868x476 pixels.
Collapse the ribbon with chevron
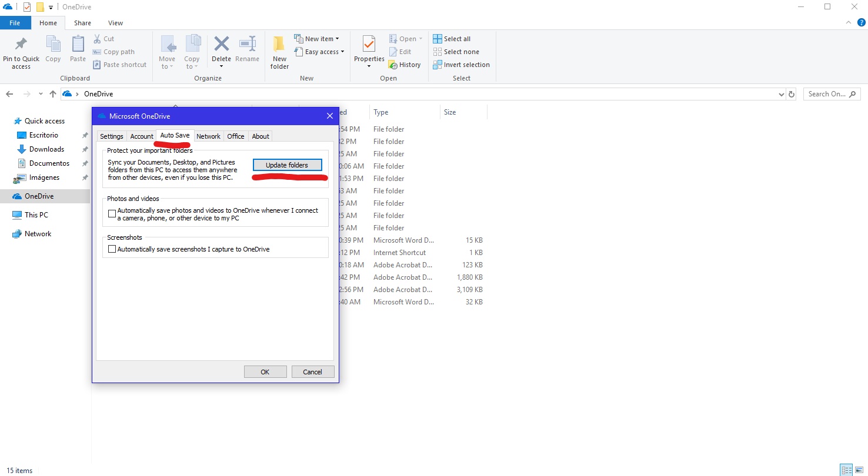pos(848,22)
